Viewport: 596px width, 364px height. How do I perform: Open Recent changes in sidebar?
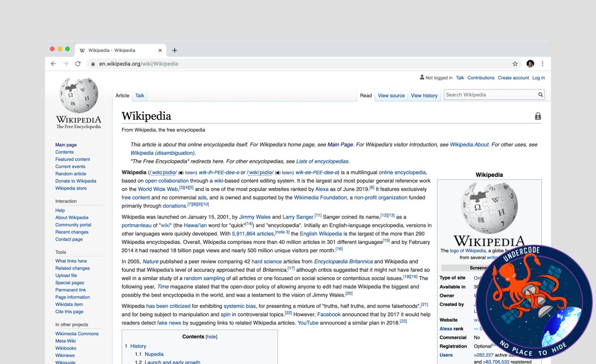72,232
